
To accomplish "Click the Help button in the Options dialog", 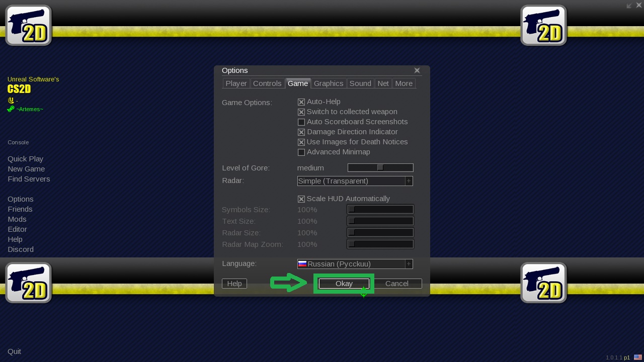I will (x=234, y=284).
